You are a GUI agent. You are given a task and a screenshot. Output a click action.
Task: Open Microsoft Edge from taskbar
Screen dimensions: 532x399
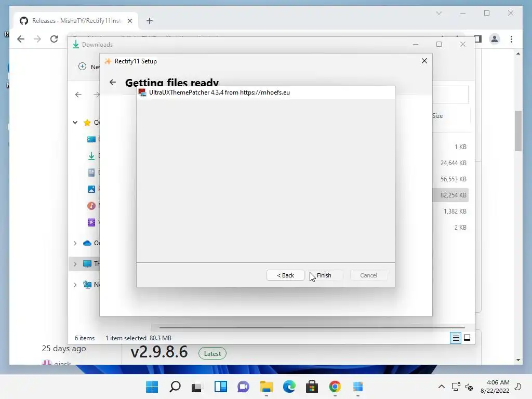(289, 387)
